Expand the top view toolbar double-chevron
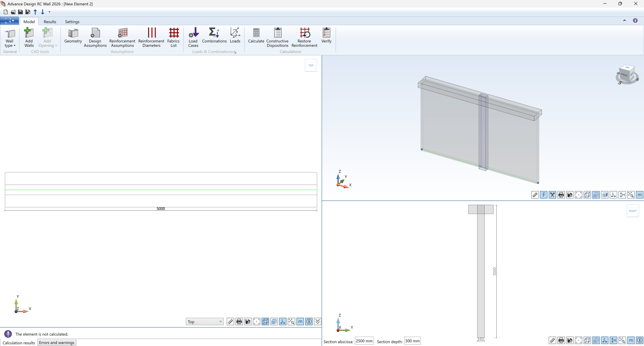 [318, 322]
